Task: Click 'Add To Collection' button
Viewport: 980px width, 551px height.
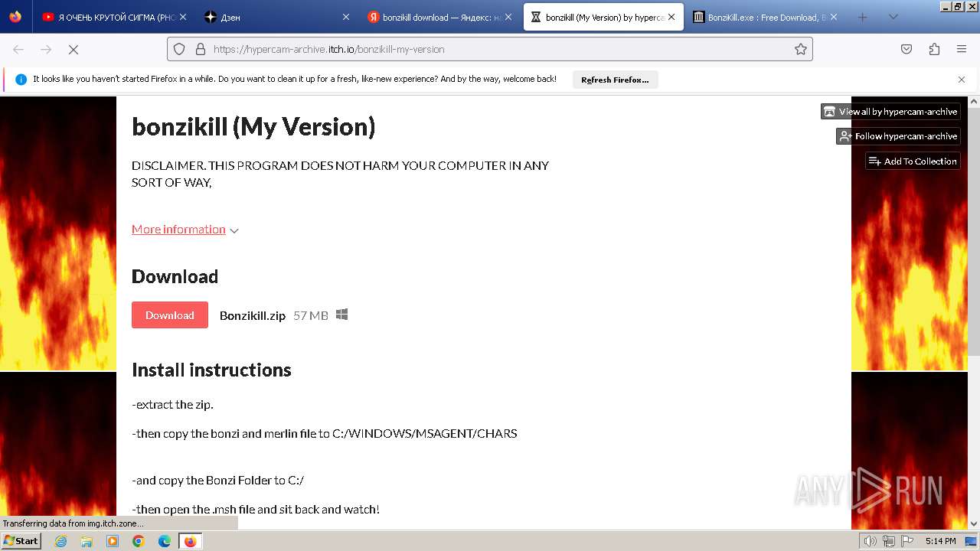Action: [913, 161]
